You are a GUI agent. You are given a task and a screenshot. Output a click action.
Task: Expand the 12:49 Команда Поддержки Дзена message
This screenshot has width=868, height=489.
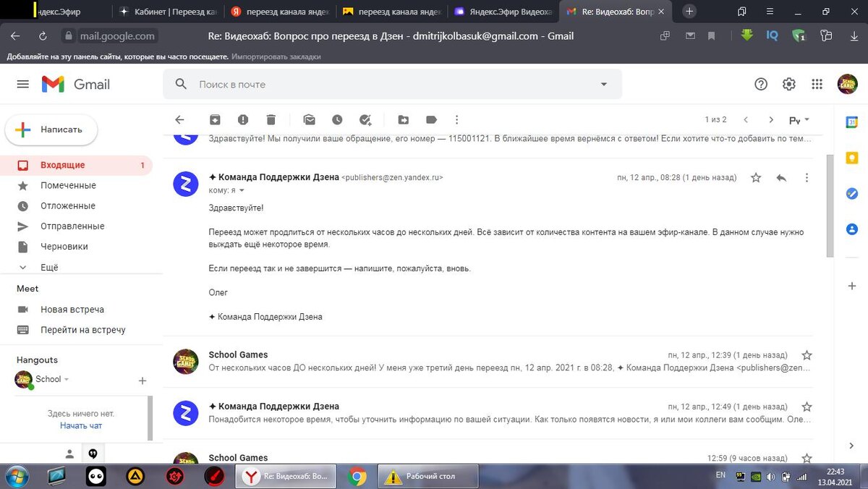click(489, 412)
